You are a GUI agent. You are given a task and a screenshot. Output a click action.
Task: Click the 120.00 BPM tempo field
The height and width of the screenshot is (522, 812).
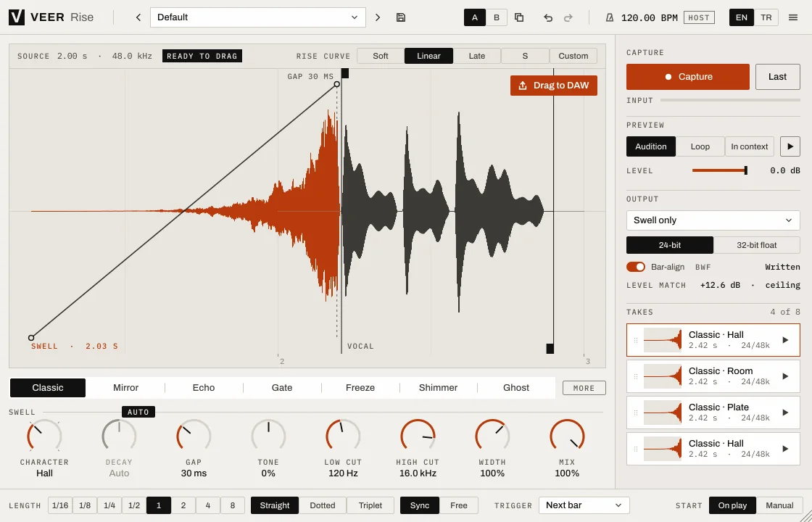coord(650,17)
